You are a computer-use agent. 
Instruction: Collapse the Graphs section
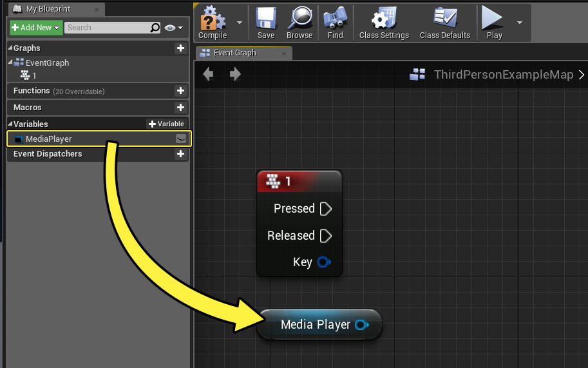tap(10, 48)
